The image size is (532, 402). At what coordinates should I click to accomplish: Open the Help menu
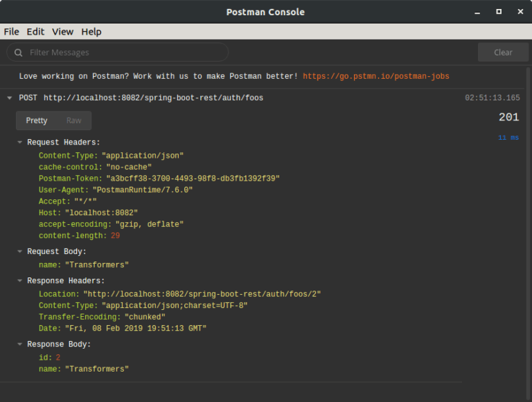pos(91,32)
